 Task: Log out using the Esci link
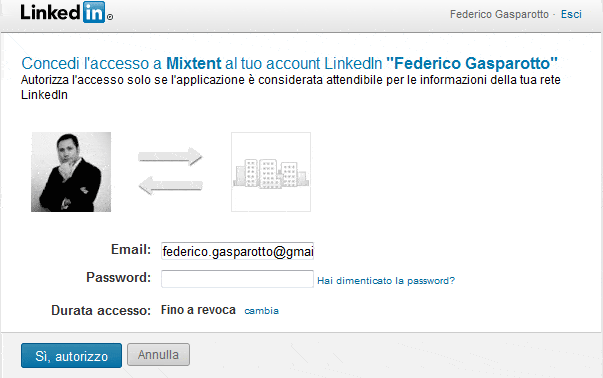tap(571, 14)
